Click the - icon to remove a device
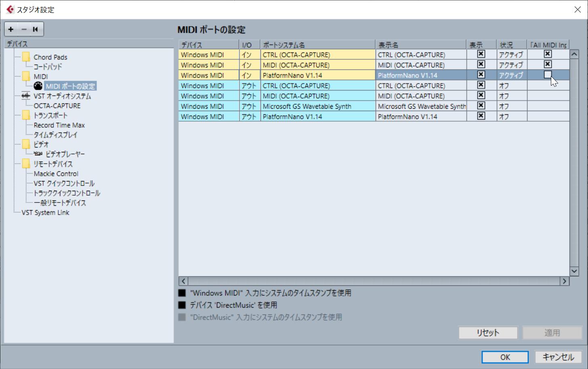The height and width of the screenshot is (369, 588). (x=23, y=29)
